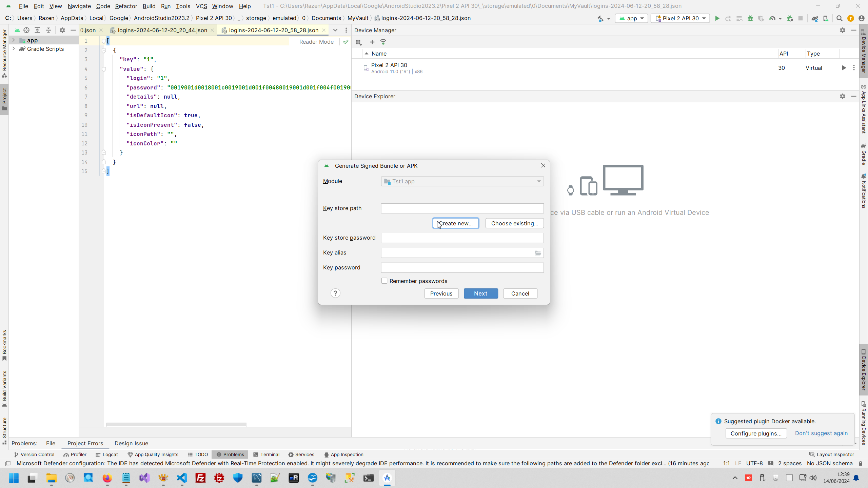Toggle the Problems tool window button
Screen dimensions: 868x488
(230, 455)
